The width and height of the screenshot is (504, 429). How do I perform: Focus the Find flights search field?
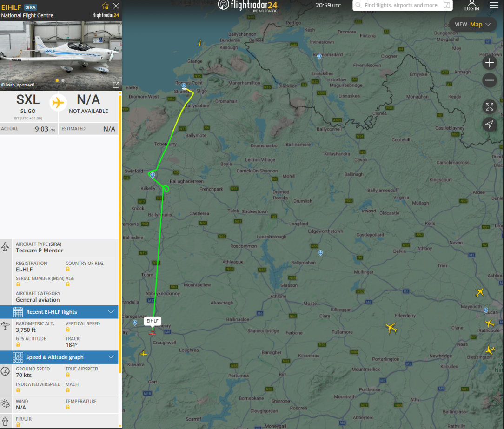click(403, 5)
